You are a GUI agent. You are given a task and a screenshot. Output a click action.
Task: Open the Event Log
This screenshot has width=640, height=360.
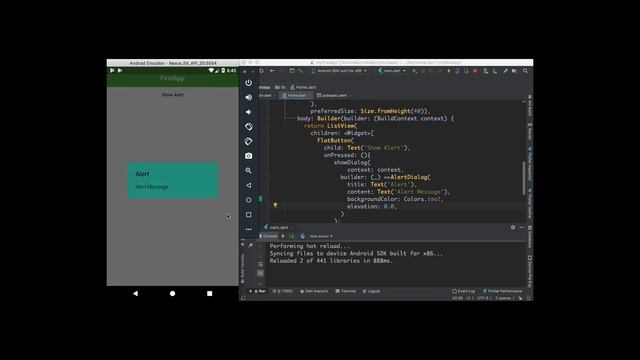464,291
